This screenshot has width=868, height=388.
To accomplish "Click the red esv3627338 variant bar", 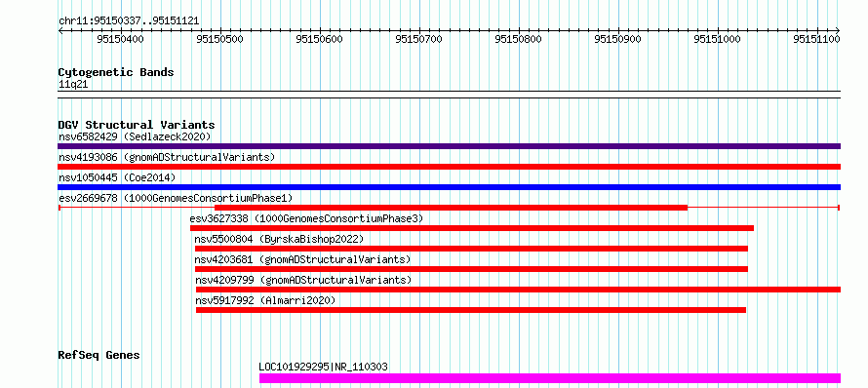I will [x=472, y=228].
